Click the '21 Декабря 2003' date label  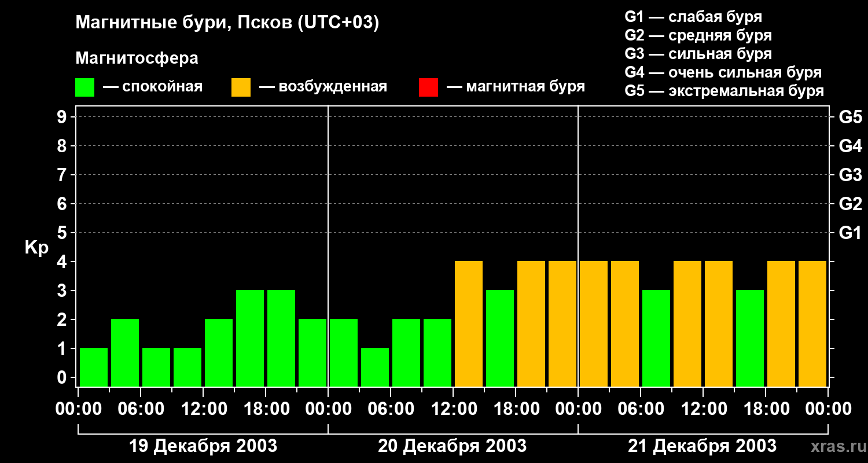tap(703, 446)
